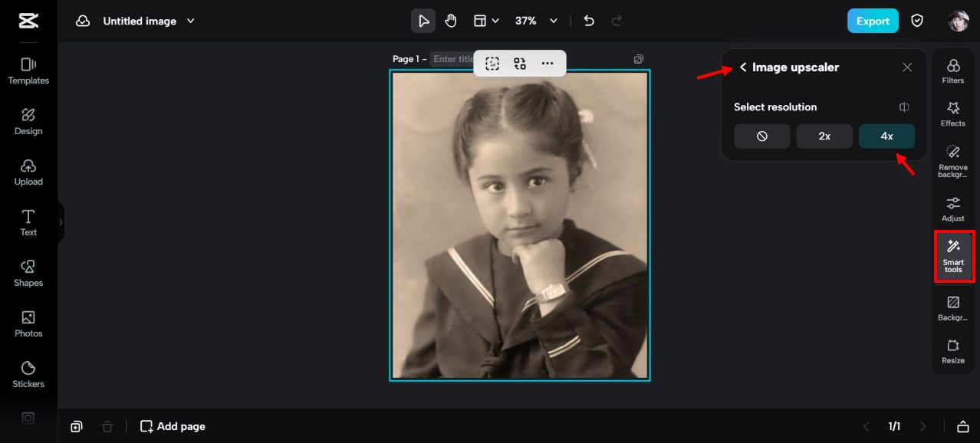
Task: Open the more options ellipsis above image
Action: coord(548,64)
